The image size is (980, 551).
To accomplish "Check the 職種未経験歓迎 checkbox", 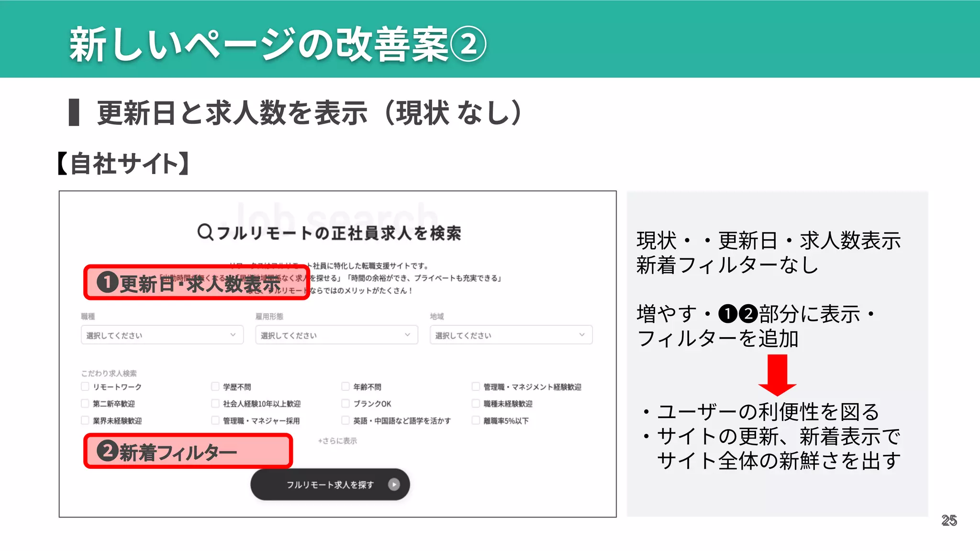I will (476, 403).
